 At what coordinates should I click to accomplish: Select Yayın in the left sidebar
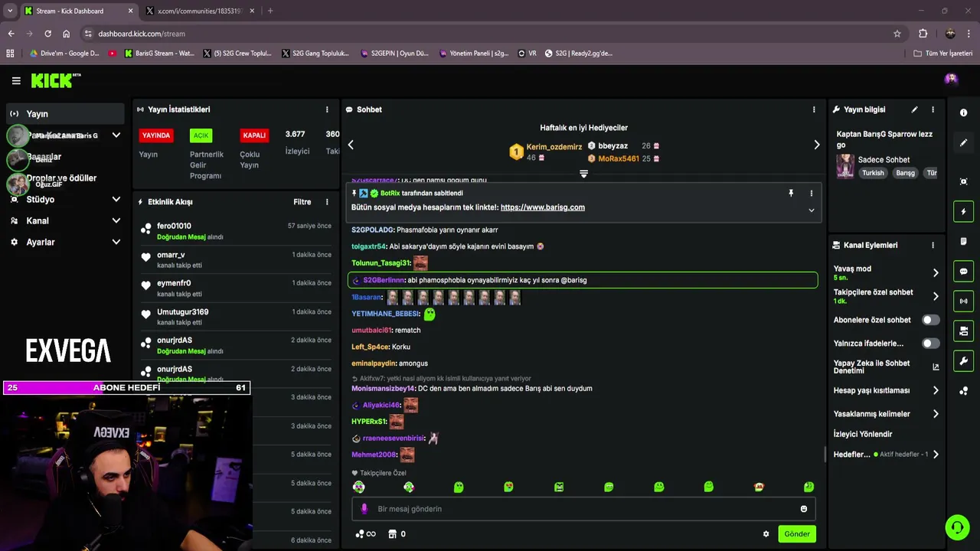pos(65,114)
